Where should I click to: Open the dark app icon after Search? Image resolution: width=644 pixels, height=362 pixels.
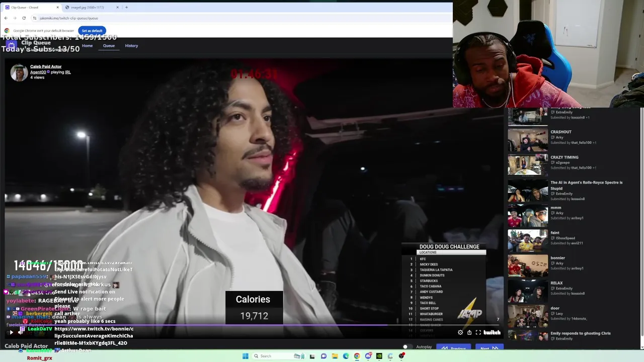pos(312,356)
